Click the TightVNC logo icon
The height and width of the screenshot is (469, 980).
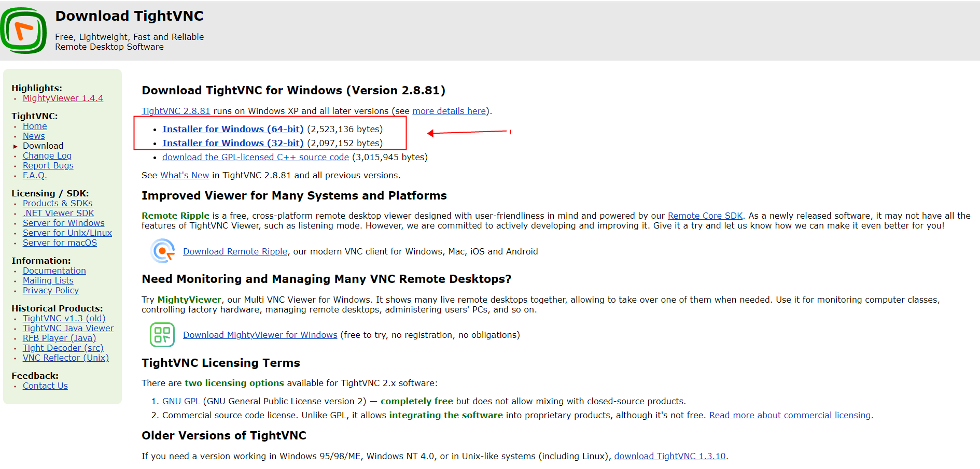24,31
